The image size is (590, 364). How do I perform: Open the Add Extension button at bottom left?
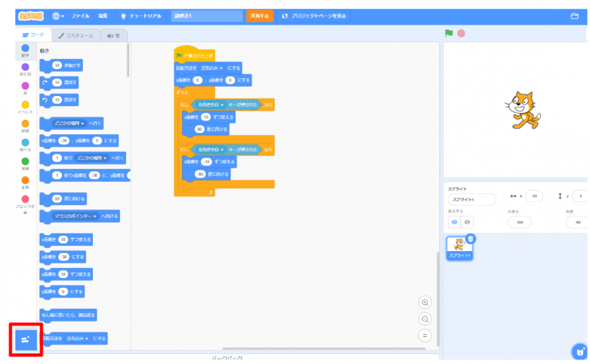point(25,339)
